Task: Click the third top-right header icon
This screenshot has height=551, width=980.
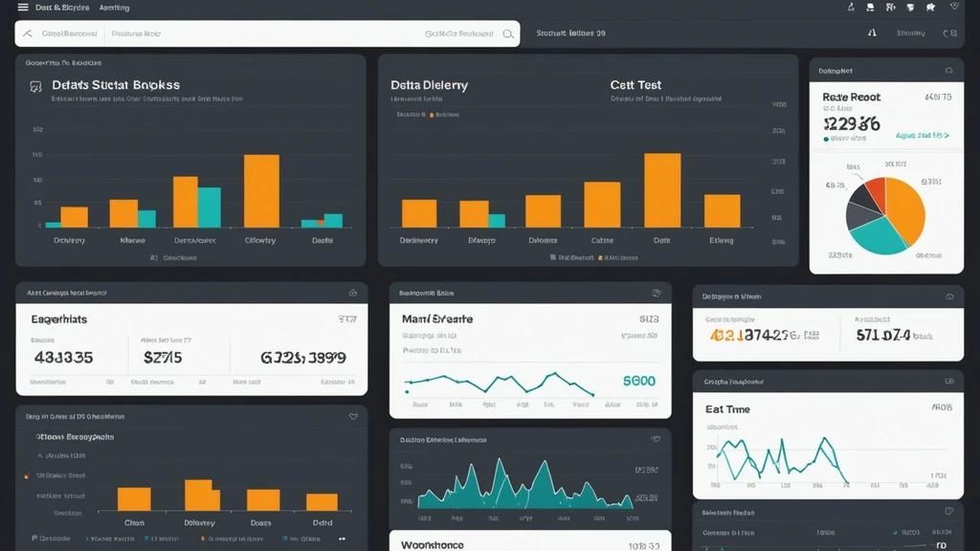Action: point(890,8)
